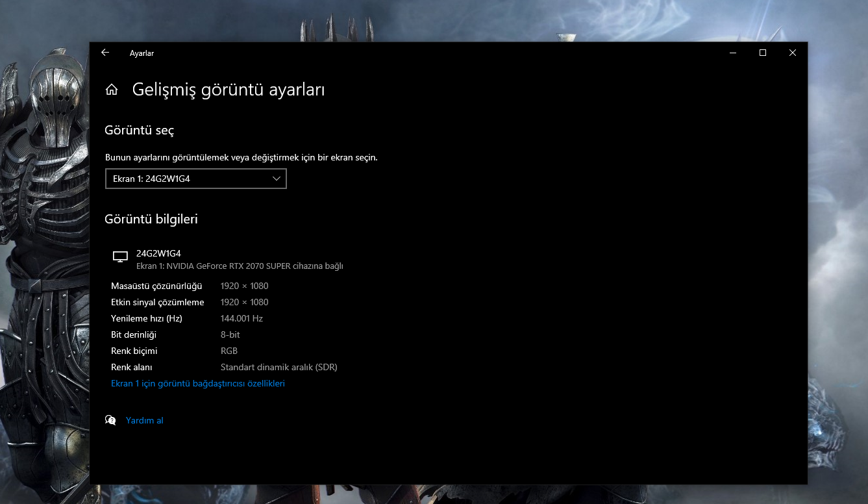Viewport: 868px width, 504px height.
Task: Click the 'Masaüstü çözünürlüğü' label
Action: 156,286
